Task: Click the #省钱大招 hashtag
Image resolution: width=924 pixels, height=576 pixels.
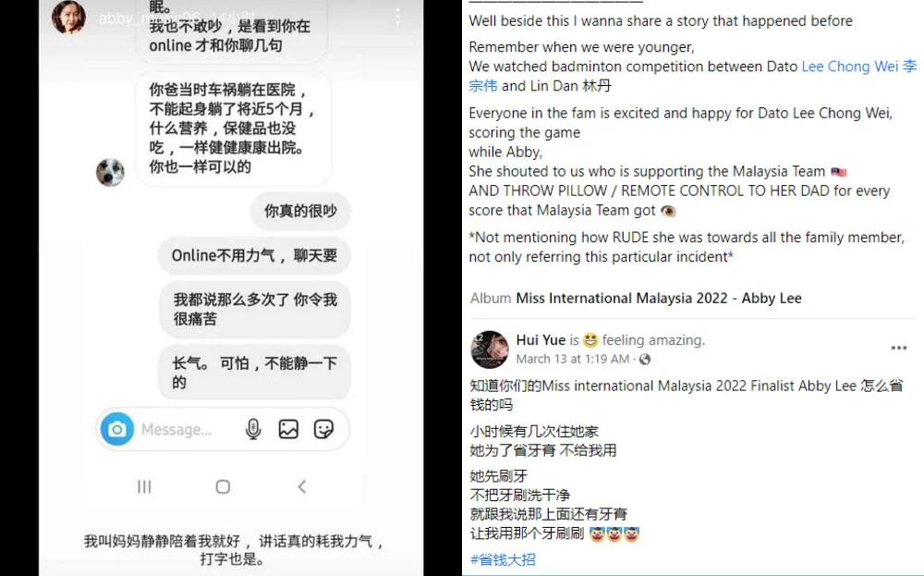Action: [503, 559]
